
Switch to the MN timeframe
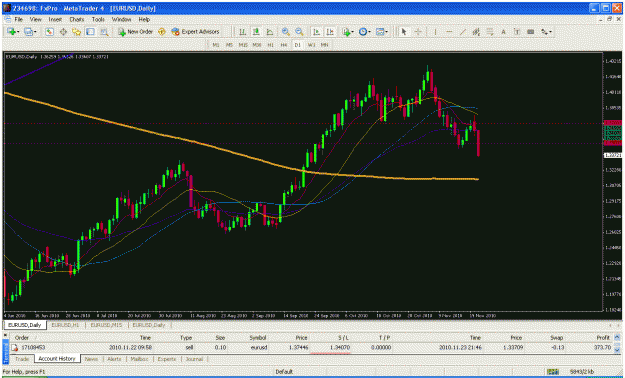(x=324, y=45)
